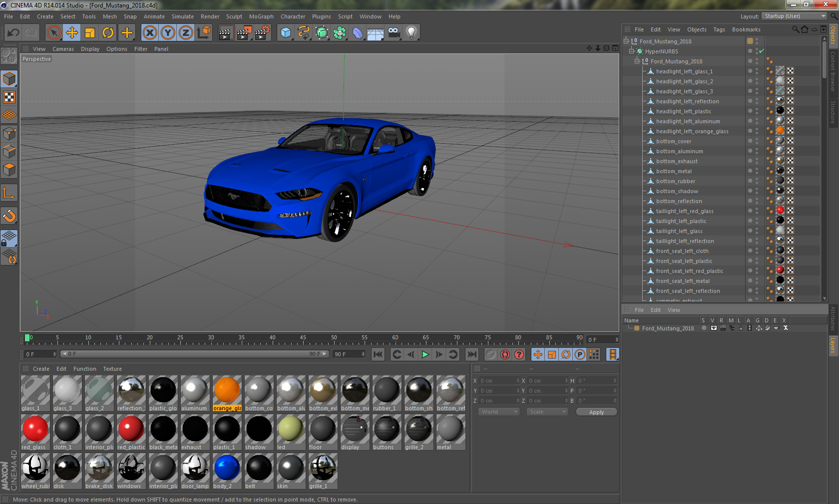Viewport: 839px width, 504px height.
Task: Open render settings with gear clapperboard
Action: coord(263,33)
